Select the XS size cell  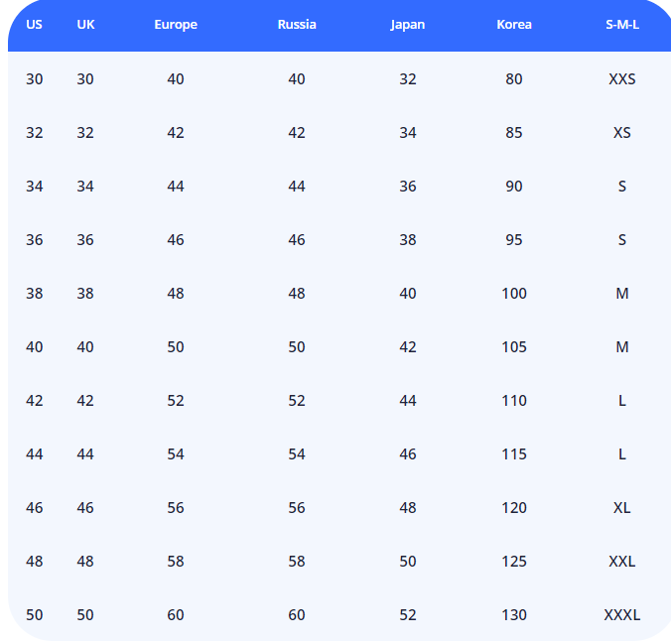(x=622, y=133)
